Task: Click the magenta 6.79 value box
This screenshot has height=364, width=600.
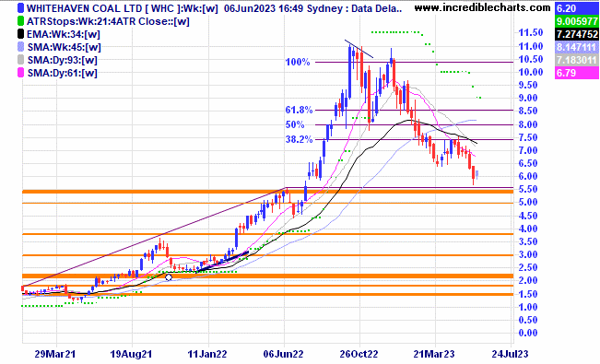Action: [x=577, y=73]
